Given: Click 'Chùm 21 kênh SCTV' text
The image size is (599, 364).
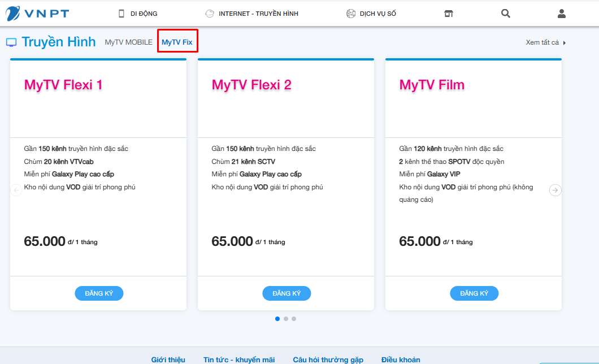Looking at the screenshot, I should (x=244, y=162).
